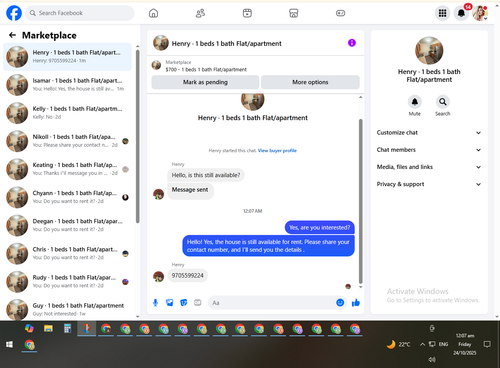Open Nikoll's apartment conversation
This screenshot has height=368, width=500.
click(x=68, y=141)
